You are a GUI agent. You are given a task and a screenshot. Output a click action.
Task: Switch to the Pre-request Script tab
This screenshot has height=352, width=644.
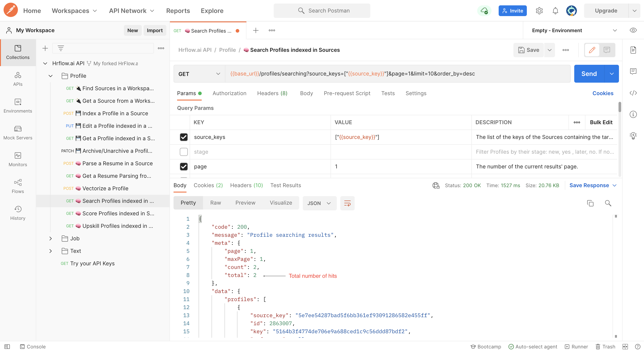[347, 93]
